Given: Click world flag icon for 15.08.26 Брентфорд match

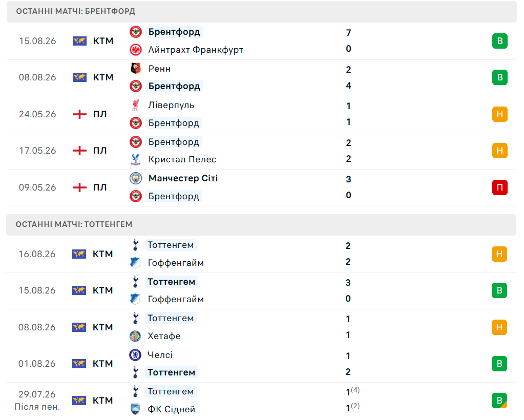Looking at the screenshot, I should (x=79, y=41).
